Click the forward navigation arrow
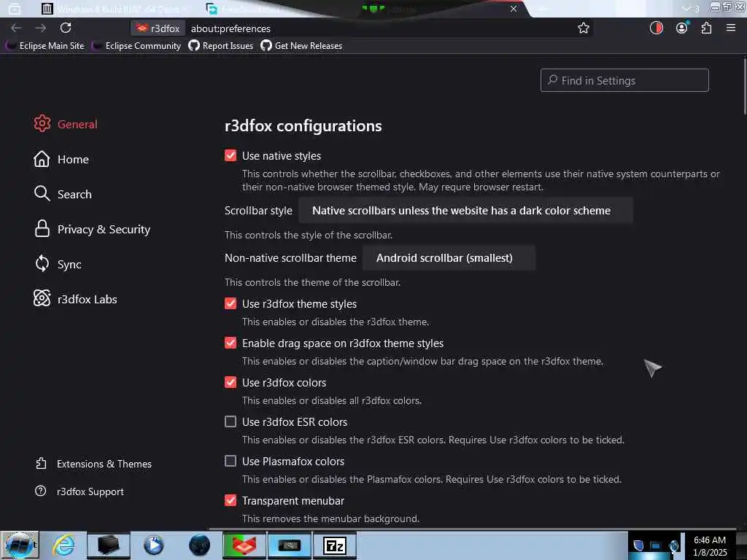Viewport: 747px width, 560px height. point(41,28)
